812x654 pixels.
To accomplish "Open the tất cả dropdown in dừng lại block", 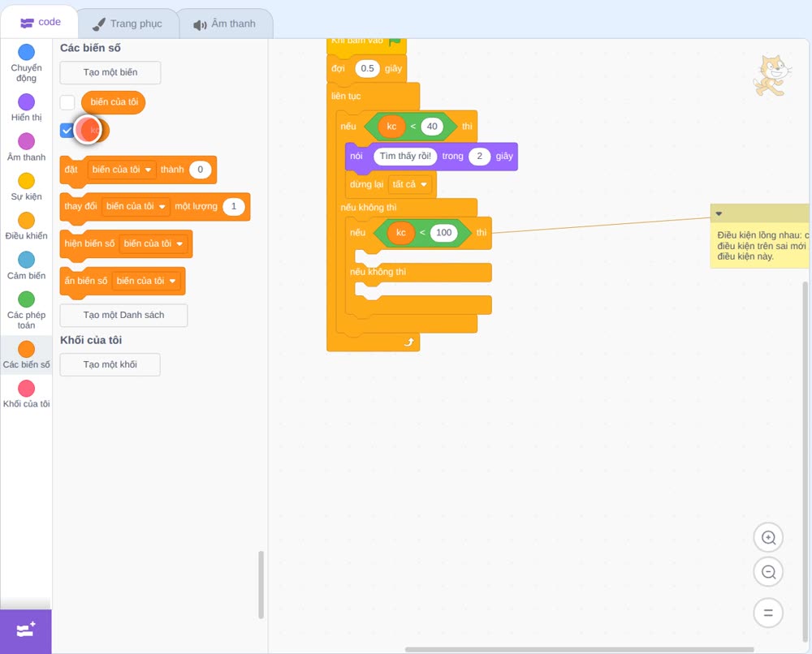I will click(409, 185).
